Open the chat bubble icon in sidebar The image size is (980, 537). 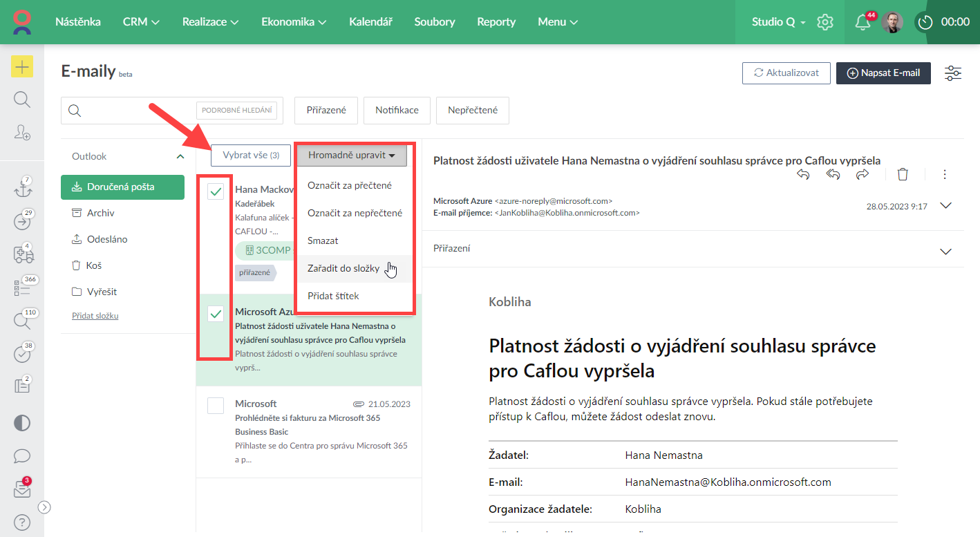[x=22, y=456]
